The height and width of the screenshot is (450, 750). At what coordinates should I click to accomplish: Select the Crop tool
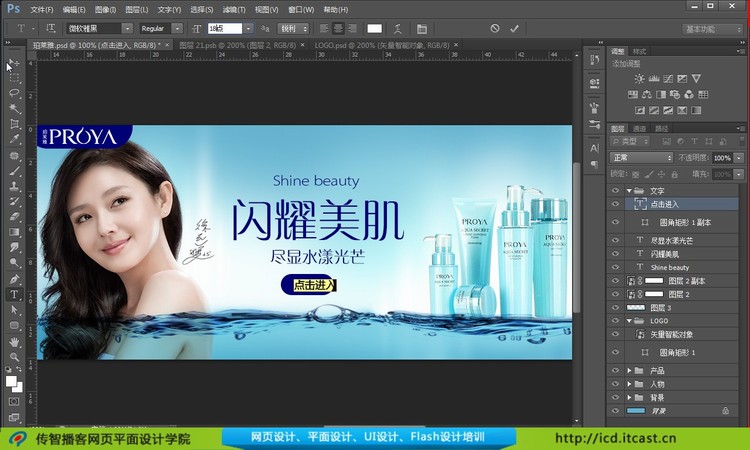14,124
